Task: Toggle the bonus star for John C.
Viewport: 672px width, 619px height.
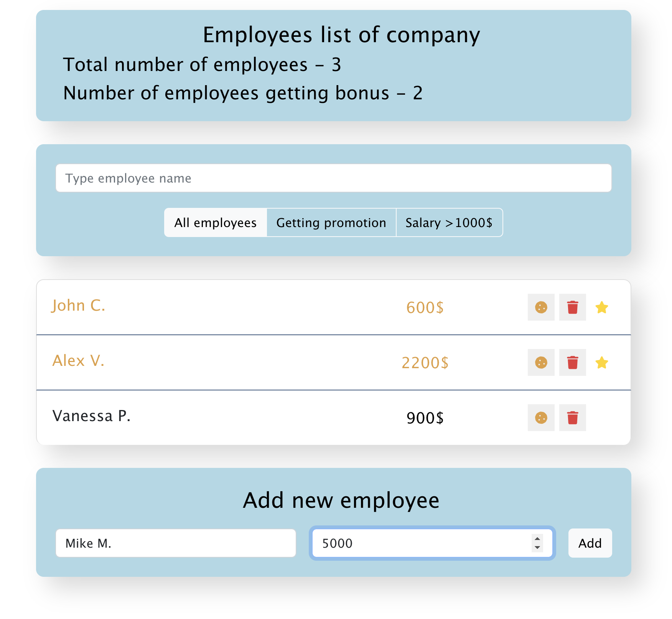Action: [602, 307]
